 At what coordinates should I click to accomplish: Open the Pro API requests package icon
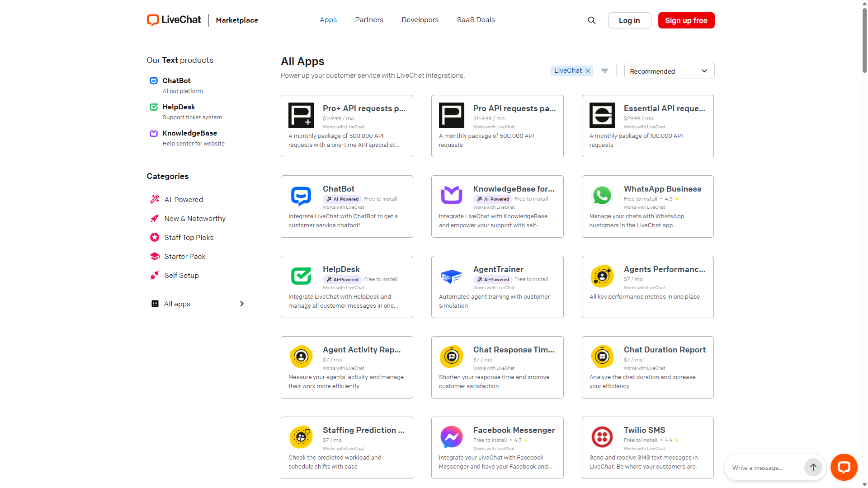pos(452,115)
